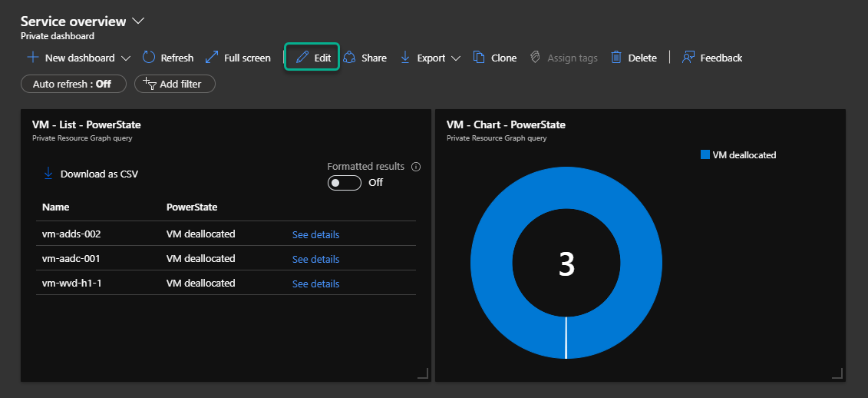868x398 pixels.
Task: Click Private Resource Graph query under VM List
Action: click(82, 138)
